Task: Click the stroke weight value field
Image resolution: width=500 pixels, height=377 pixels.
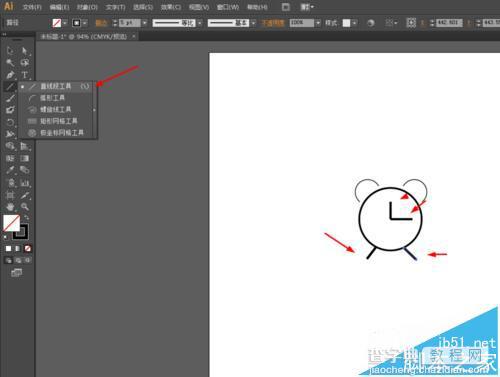Action: (130, 23)
